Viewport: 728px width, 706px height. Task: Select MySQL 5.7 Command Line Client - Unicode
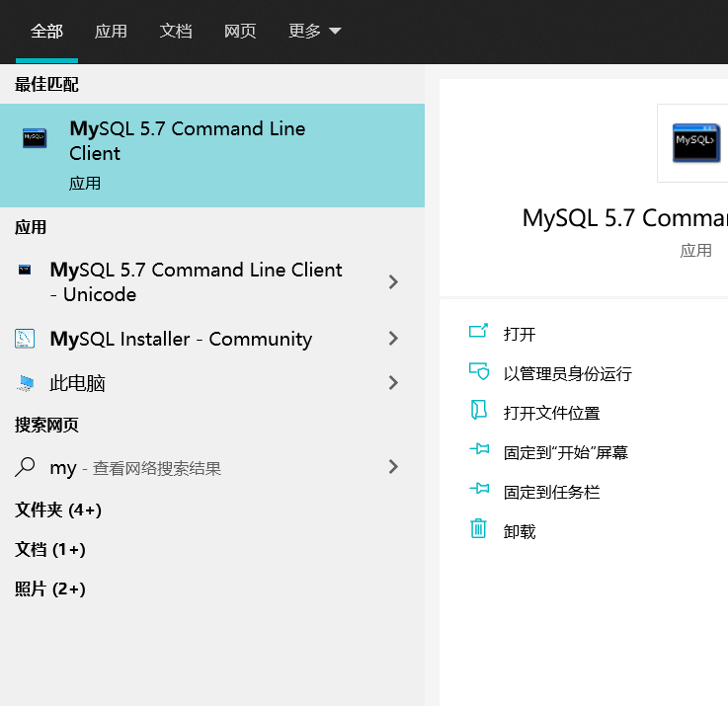pyautogui.click(x=196, y=282)
